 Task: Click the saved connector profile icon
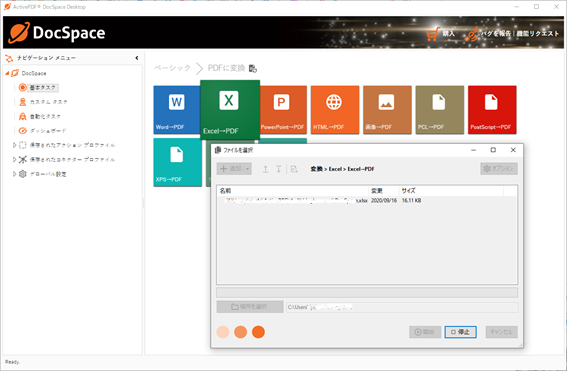22,159
